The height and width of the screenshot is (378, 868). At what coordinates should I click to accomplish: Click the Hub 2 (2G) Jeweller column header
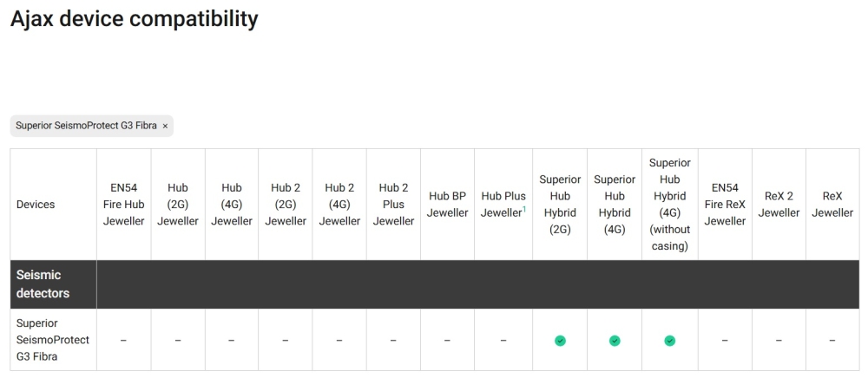click(286, 205)
